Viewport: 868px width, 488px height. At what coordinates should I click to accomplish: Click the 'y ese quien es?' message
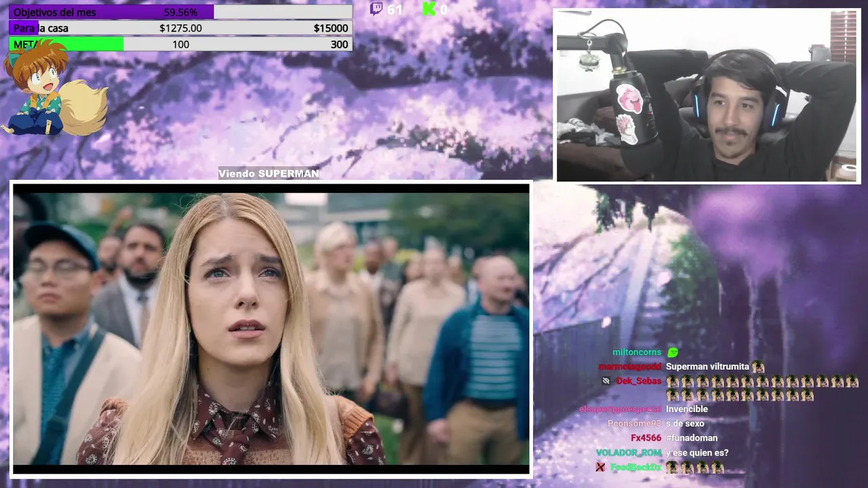pos(697,453)
